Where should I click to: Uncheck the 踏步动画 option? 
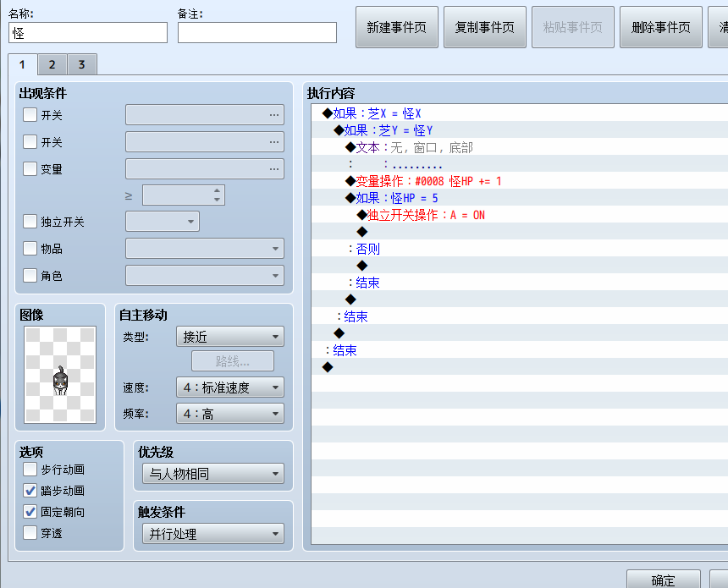[x=30, y=491]
